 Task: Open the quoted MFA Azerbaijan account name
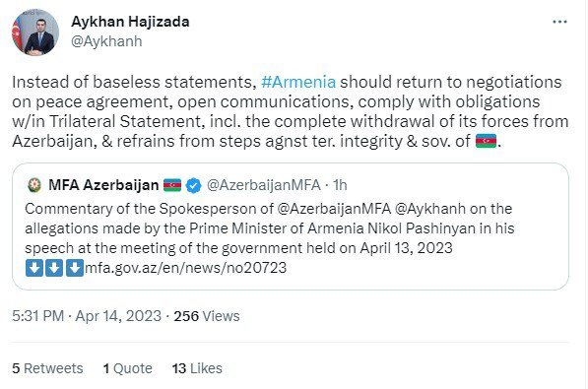(x=103, y=185)
